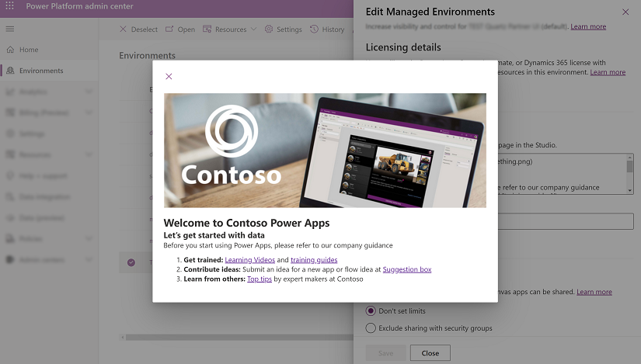The image size is (641, 364).
Task: Click the Close button in panel
Action: coord(430,353)
